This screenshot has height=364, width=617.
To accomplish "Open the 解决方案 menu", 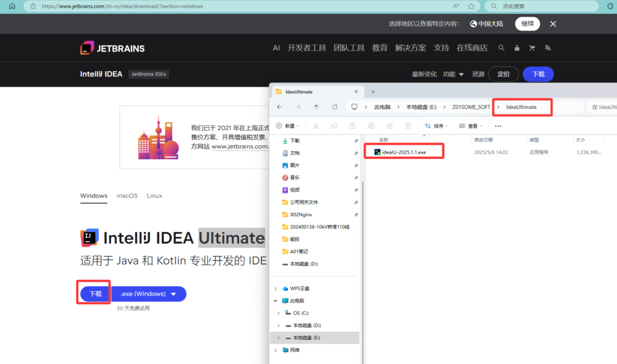I will (410, 48).
